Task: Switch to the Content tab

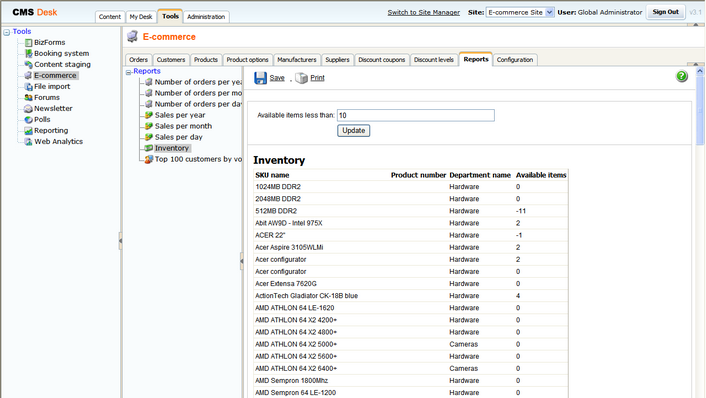Action: [x=110, y=17]
